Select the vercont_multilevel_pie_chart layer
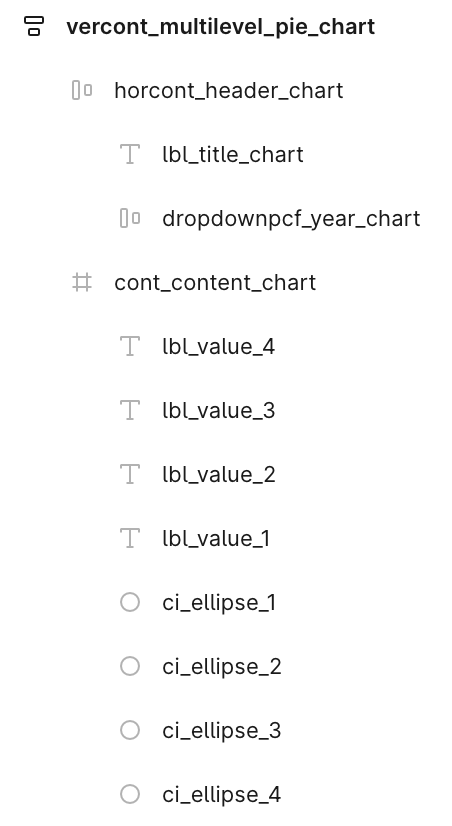The height and width of the screenshot is (826, 452). coord(220,26)
